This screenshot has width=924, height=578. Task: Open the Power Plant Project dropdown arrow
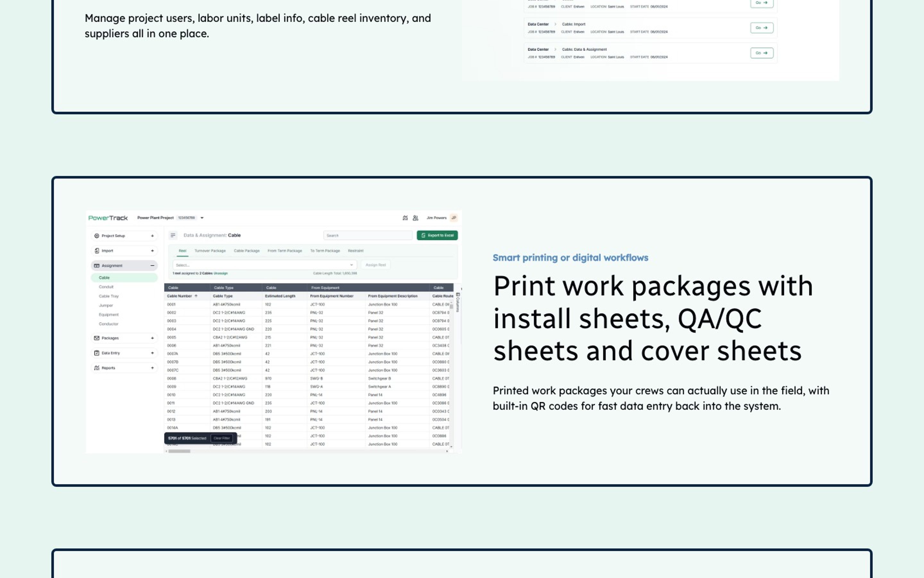coord(202,218)
